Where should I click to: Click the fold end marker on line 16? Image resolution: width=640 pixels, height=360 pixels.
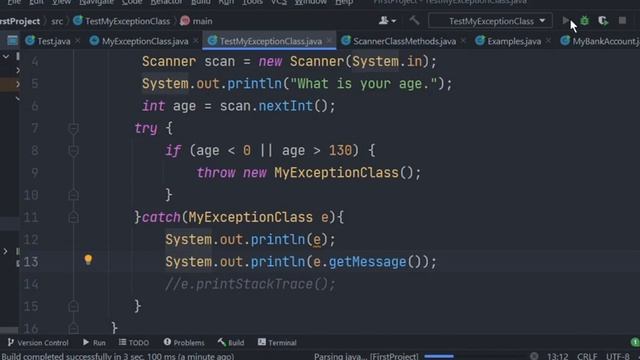pyautogui.click(x=73, y=328)
